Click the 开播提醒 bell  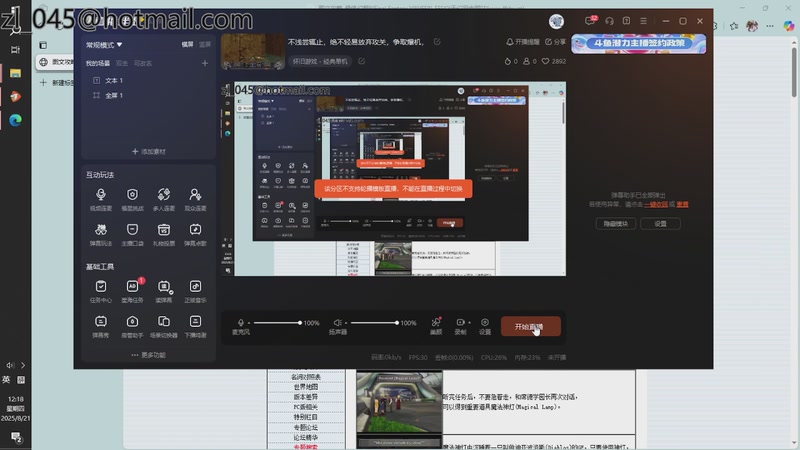522,42
